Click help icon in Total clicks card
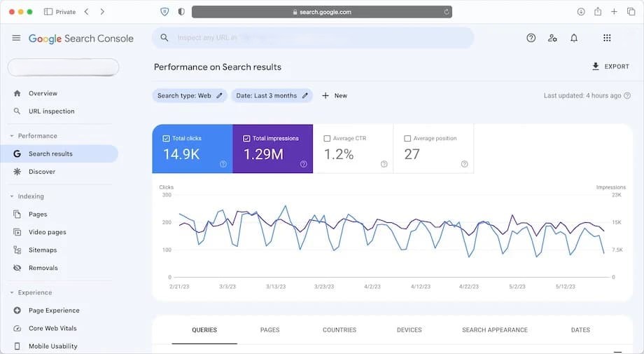Viewport: 644px width, 354px height. (223, 164)
